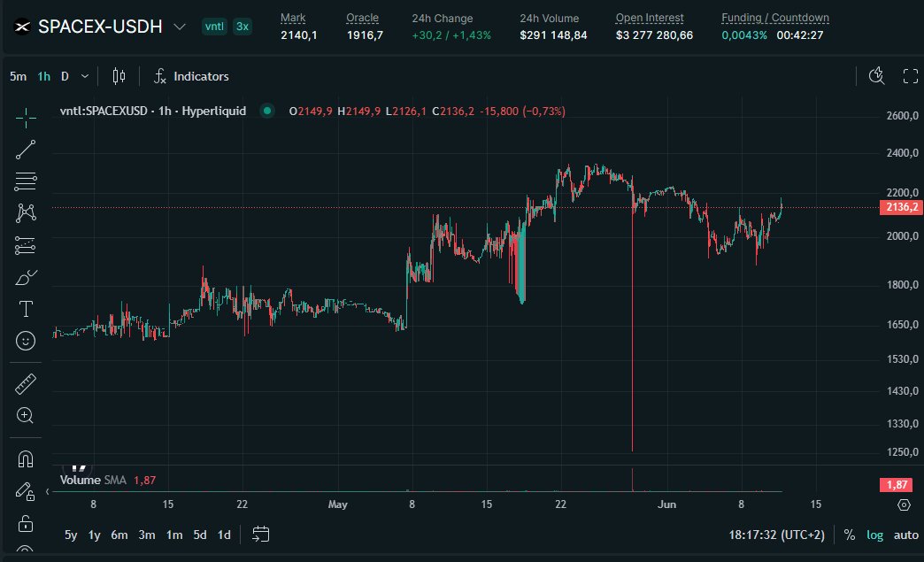Select the trend line drawing tool
The image size is (924, 562).
[x=26, y=150]
